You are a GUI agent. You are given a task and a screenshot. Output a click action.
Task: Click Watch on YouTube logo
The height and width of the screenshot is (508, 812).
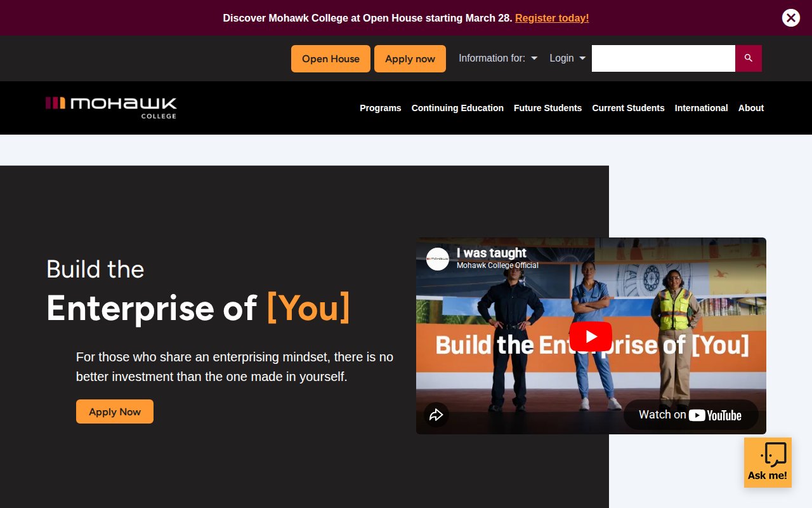click(691, 415)
